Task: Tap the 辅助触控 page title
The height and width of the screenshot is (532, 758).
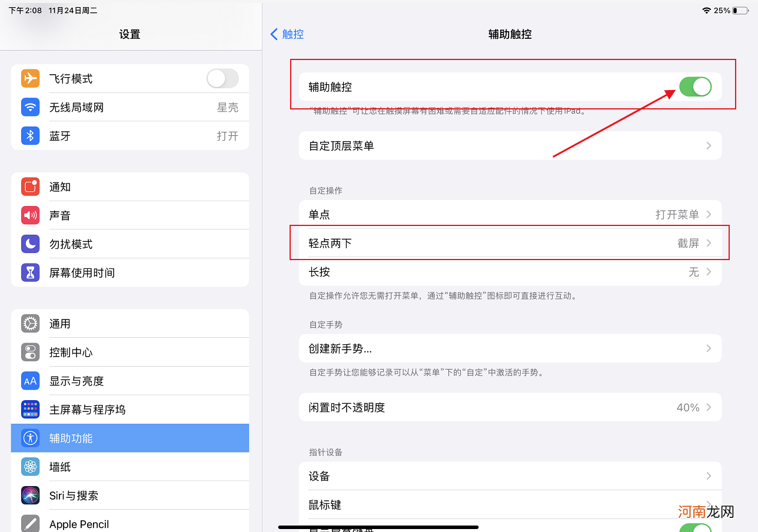Action: click(x=510, y=34)
